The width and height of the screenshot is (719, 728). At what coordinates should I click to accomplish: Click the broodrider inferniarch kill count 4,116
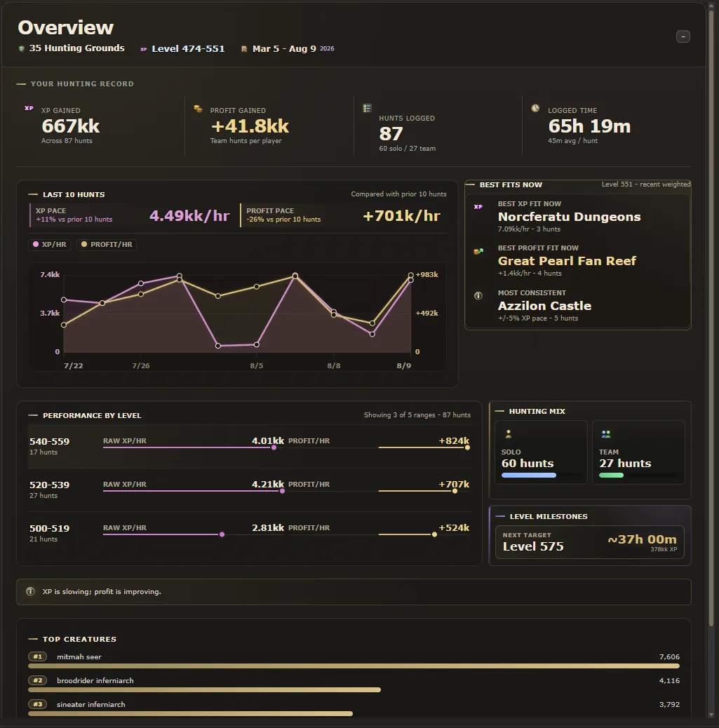tap(669, 680)
